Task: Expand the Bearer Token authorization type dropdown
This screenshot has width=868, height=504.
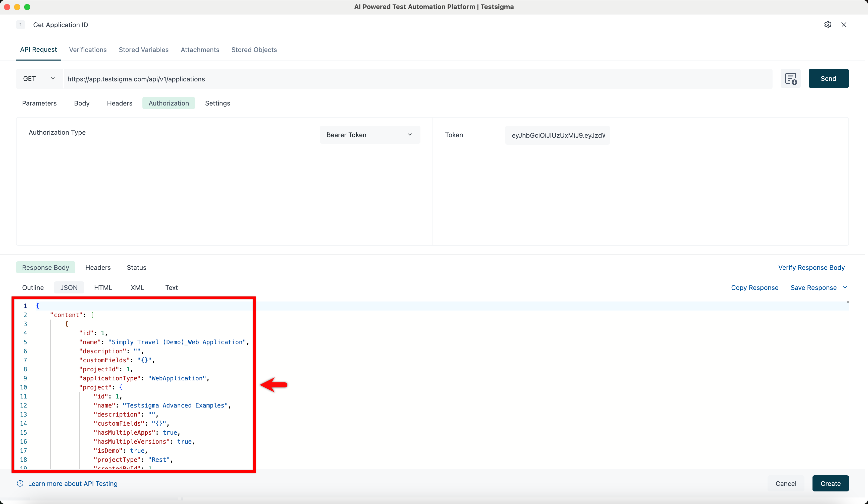Action: point(370,135)
